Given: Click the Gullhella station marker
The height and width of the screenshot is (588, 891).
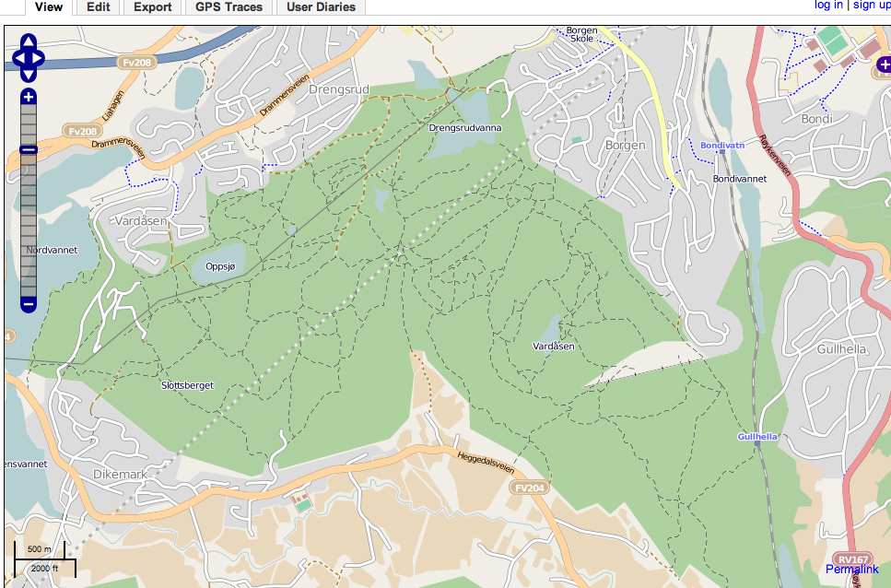Looking at the screenshot, I should pyautogui.click(x=757, y=443).
